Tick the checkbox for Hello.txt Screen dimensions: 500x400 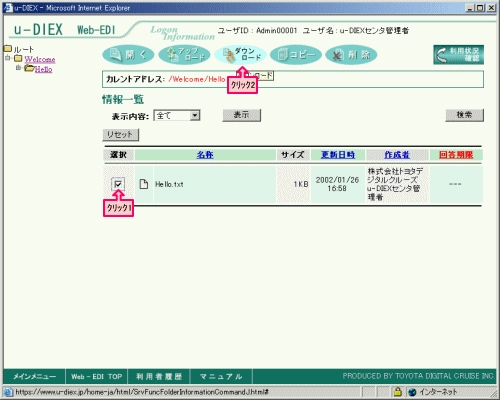click(x=118, y=184)
